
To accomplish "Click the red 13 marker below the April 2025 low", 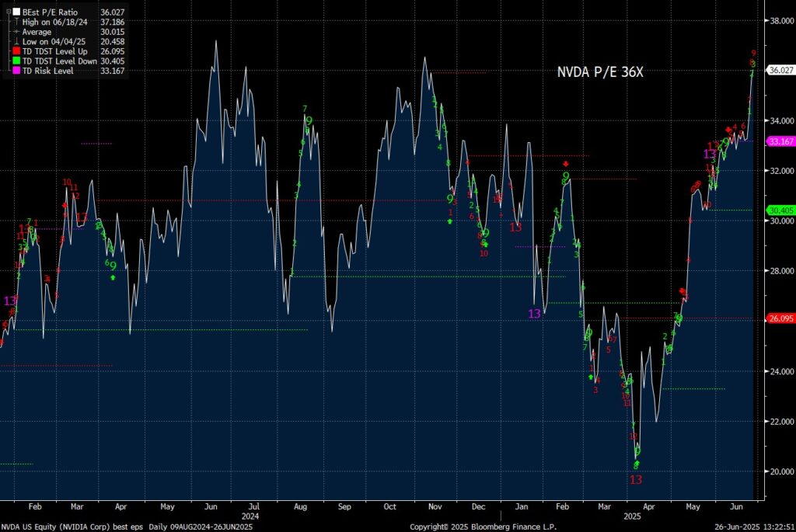I will point(636,479).
